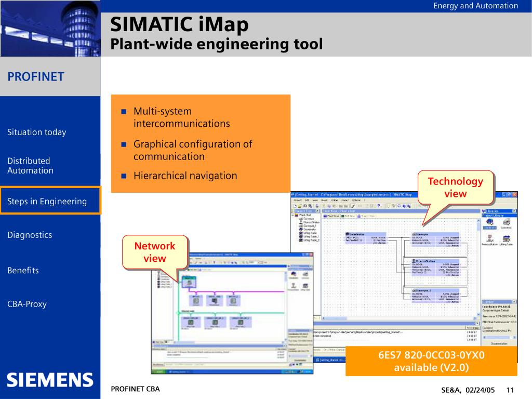Select ProcessStation library icon in Technology view

pos(489,240)
